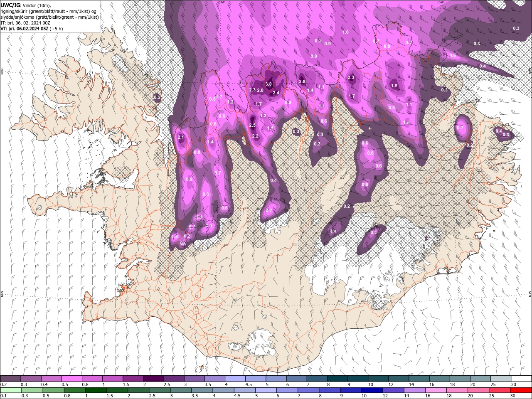Select the dark teal snow swatch starting at 8
Screen dimensions: 532x399
(337, 379)
